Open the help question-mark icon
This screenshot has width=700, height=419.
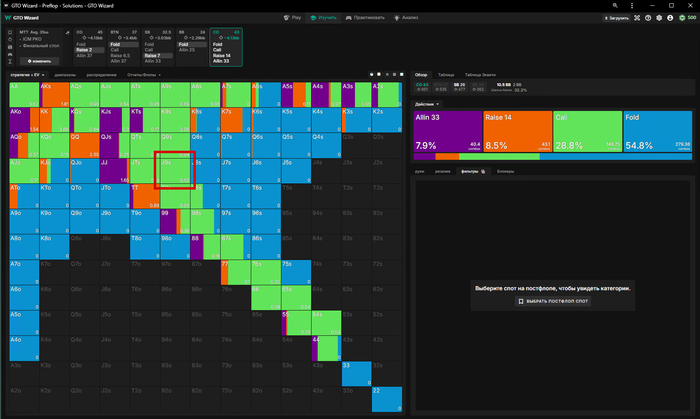tap(648, 18)
